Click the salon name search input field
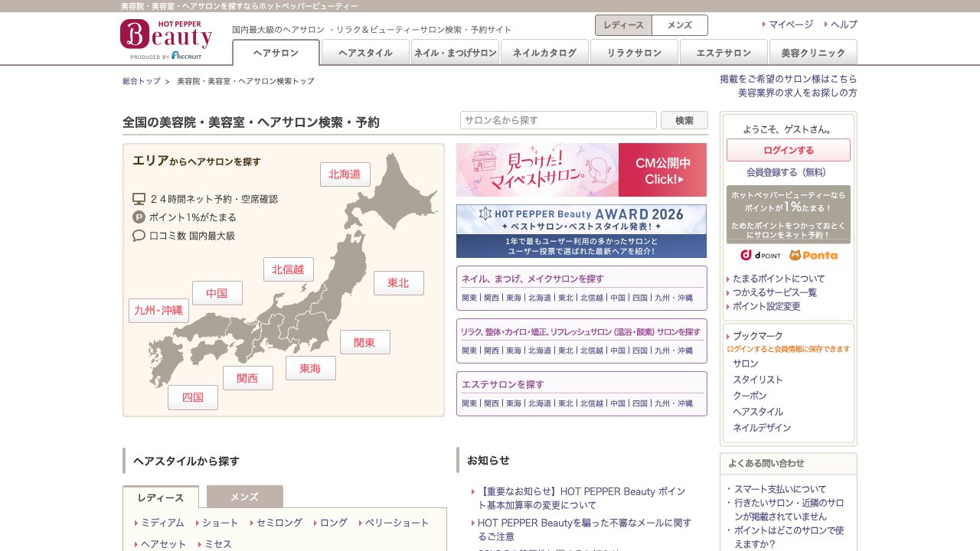 pos(558,120)
